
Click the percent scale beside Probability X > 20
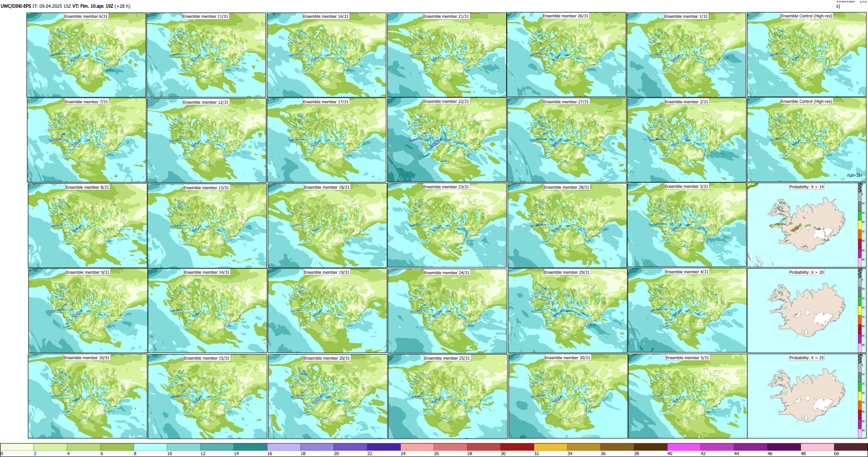pyautogui.click(x=861, y=310)
